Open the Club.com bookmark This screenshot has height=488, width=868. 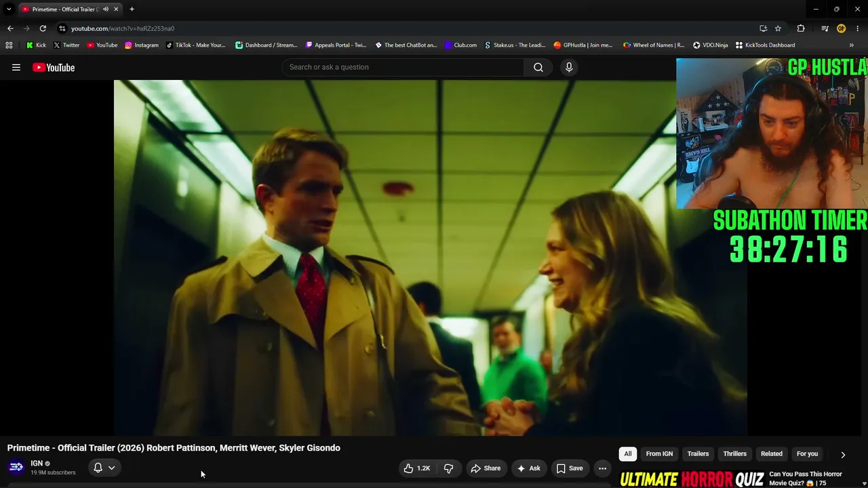click(461, 45)
